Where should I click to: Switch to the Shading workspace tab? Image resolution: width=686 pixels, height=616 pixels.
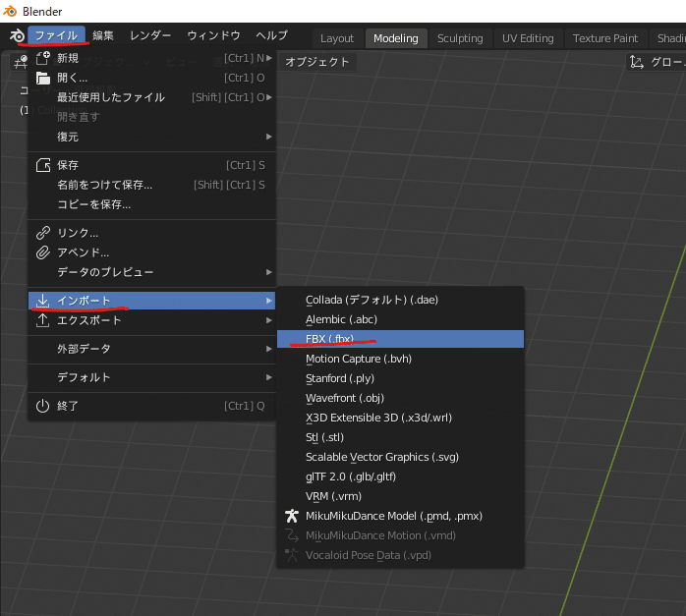[x=668, y=38]
